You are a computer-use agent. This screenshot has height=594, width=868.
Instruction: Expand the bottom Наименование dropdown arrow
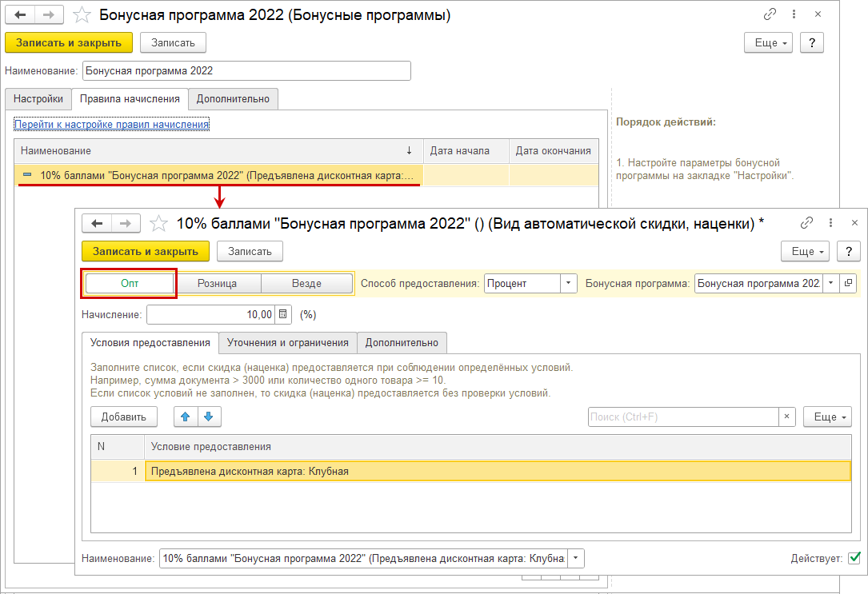(x=576, y=558)
